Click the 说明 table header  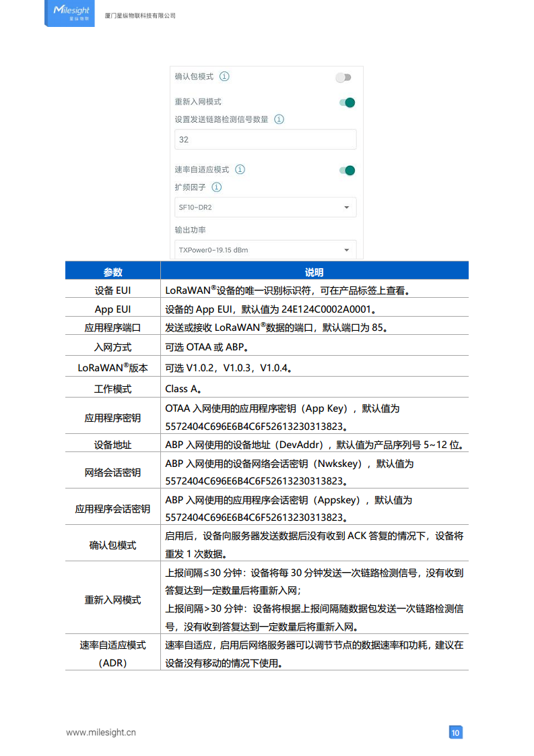tap(314, 272)
